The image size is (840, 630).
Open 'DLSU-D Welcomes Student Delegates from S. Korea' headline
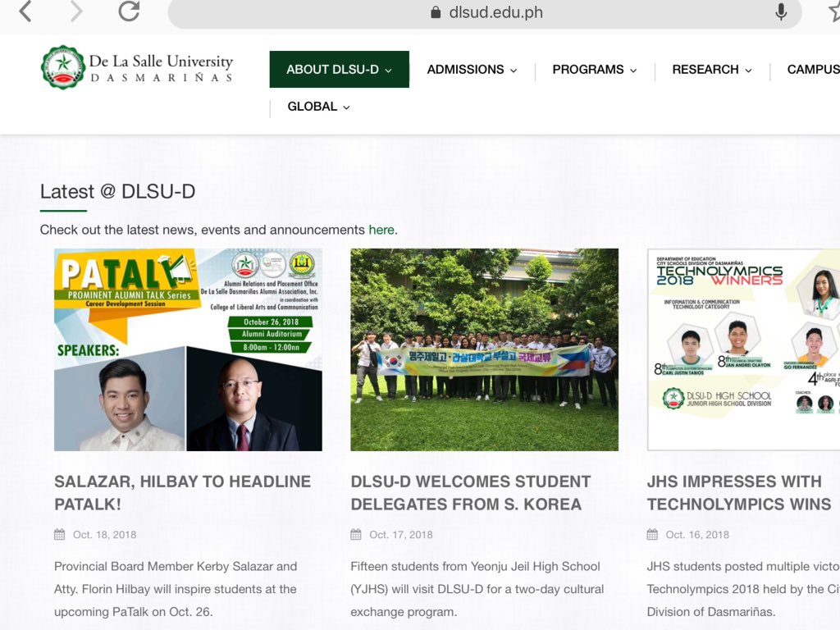(470, 493)
